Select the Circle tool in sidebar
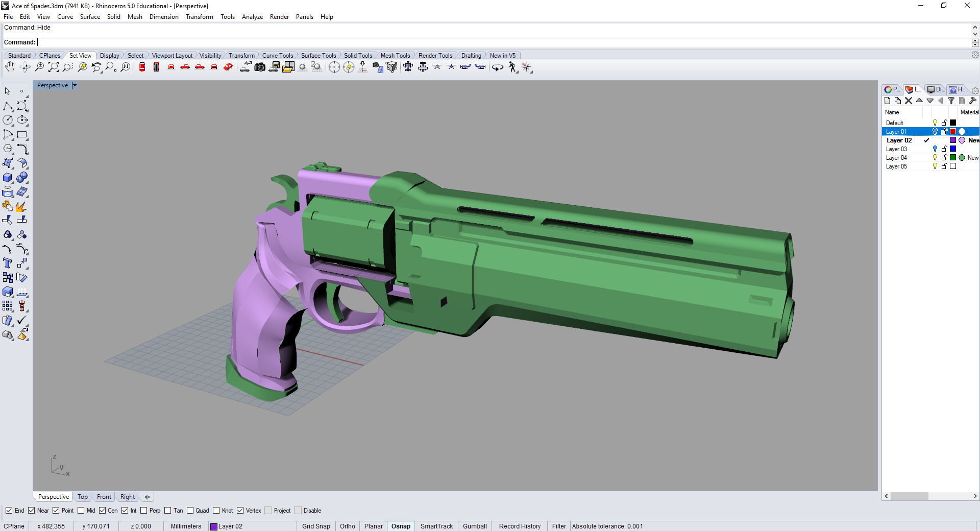980x531 pixels. pyautogui.click(x=8, y=120)
